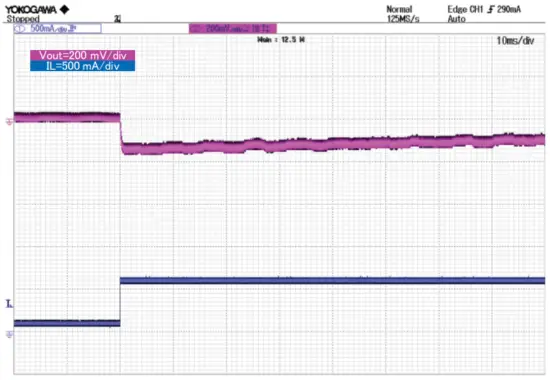Select the trigger position marker above the grid

[x=118, y=19]
